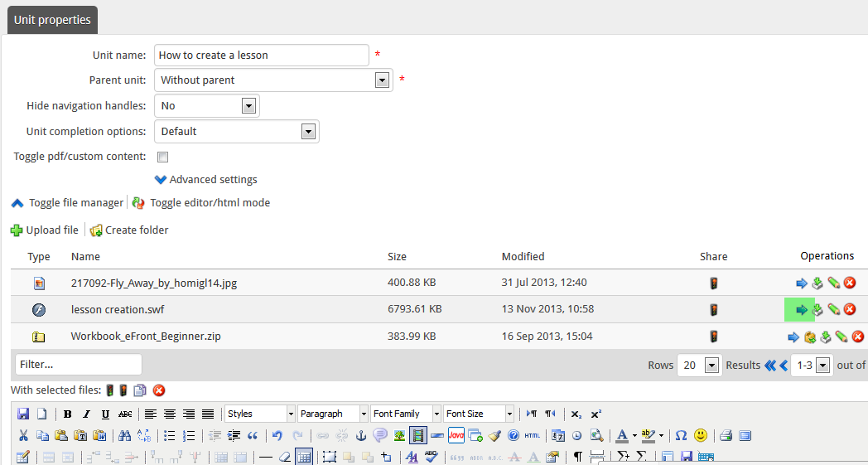Cut with the scissors icon
The image size is (868, 465).
[x=23, y=436]
